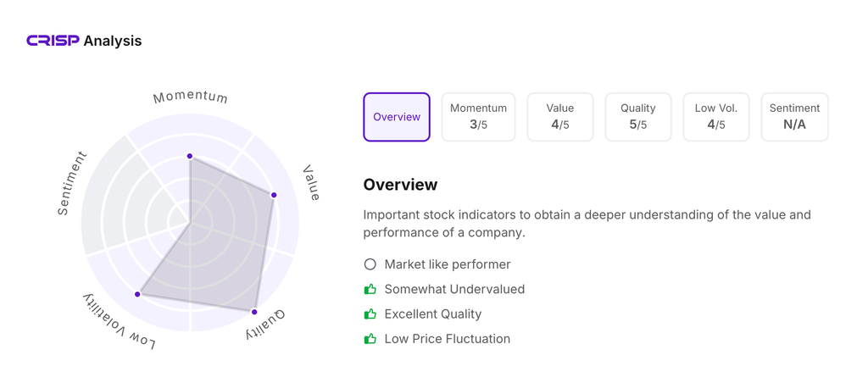Click the CRISP logo
The width and height of the screenshot is (868, 383).
click(x=53, y=41)
